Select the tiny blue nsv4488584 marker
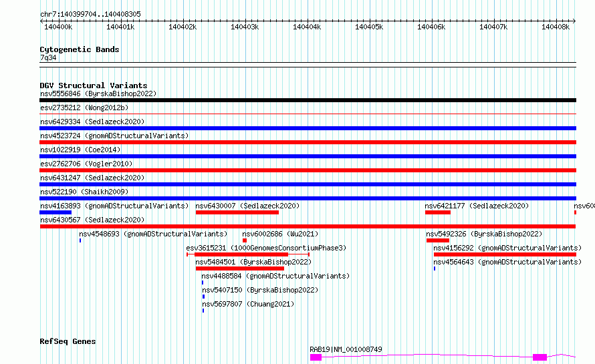The image size is (595, 364). [203, 283]
